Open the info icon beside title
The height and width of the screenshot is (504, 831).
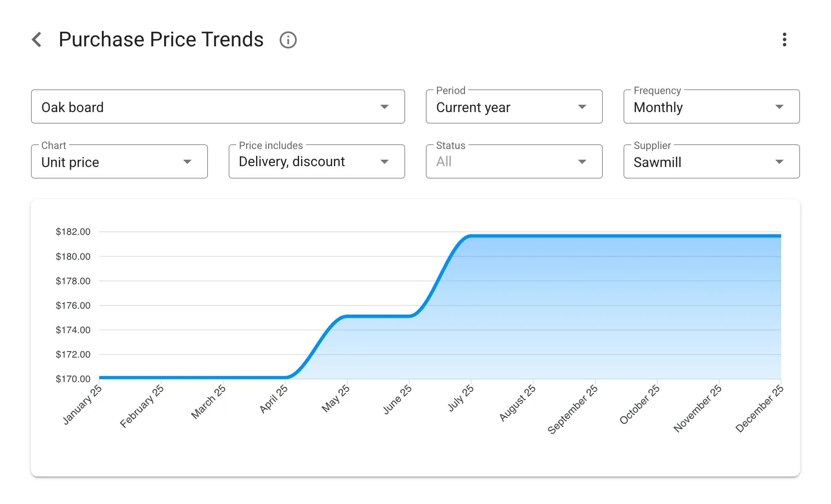click(288, 40)
